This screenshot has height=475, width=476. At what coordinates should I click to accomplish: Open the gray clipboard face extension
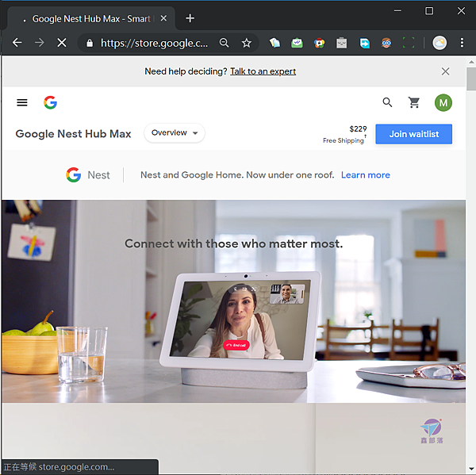[341, 43]
